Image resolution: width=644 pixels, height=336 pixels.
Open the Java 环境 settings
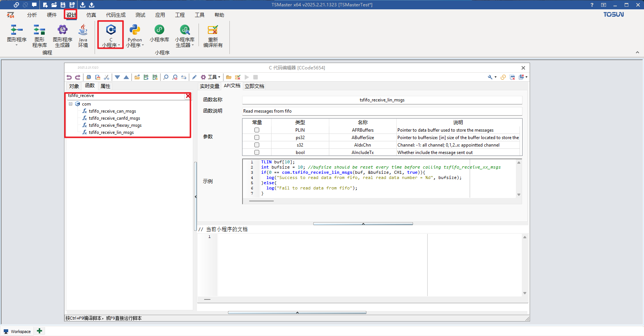83,36
